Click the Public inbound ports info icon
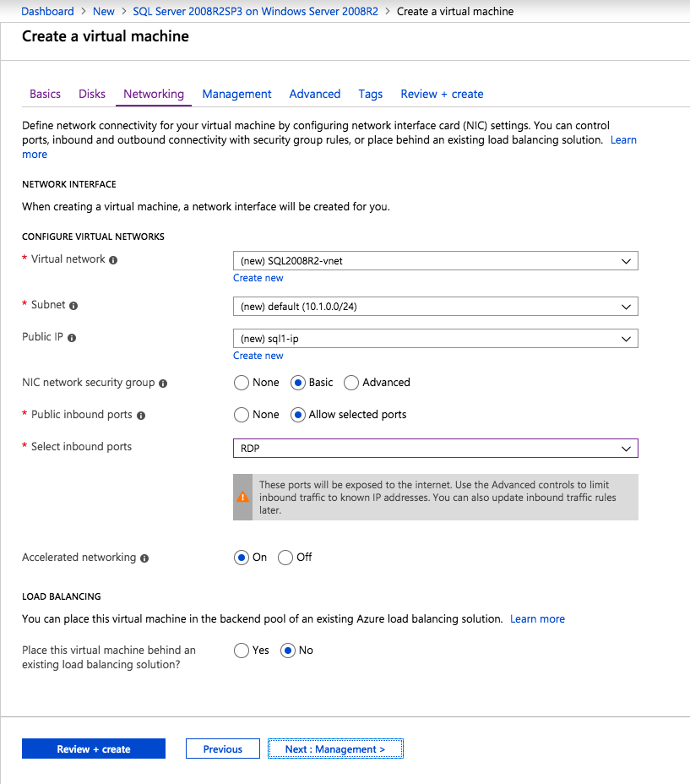 pyautogui.click(x=141, y=416)
